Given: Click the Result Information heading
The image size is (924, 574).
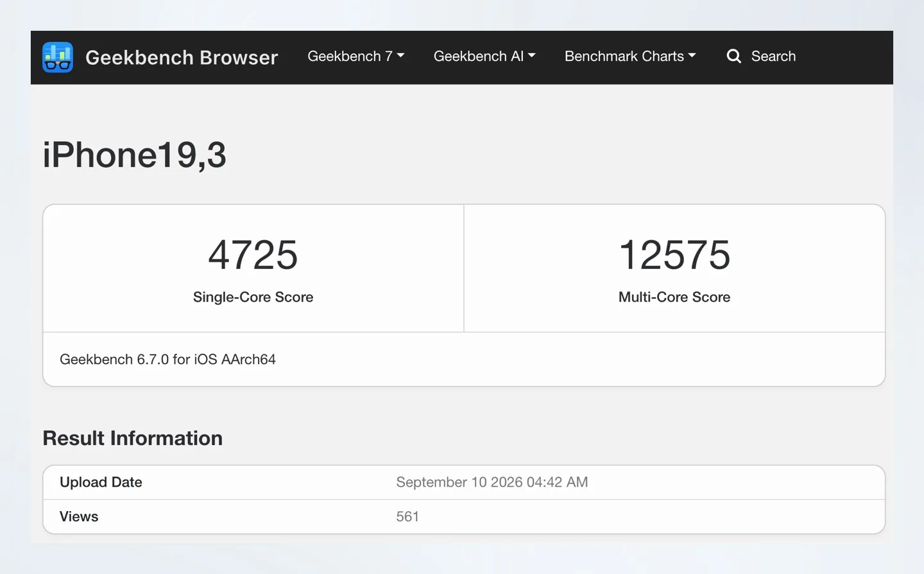Looking at the screenshot, I should (x=133, y=439).
